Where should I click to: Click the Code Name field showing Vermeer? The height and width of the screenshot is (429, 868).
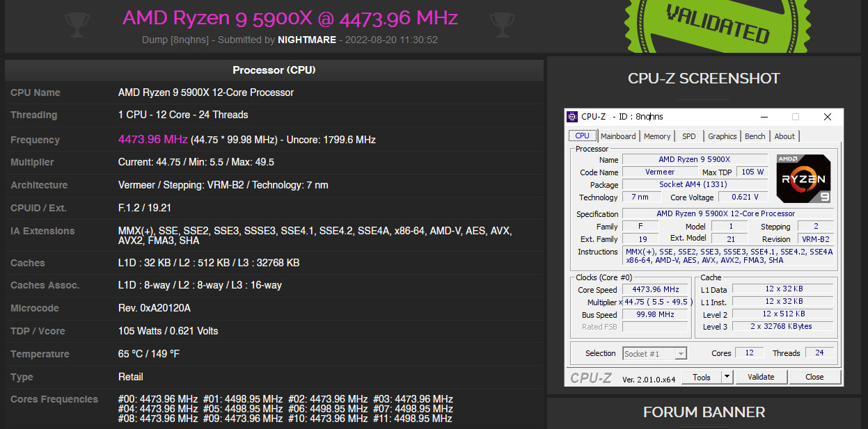coord(660,172)
